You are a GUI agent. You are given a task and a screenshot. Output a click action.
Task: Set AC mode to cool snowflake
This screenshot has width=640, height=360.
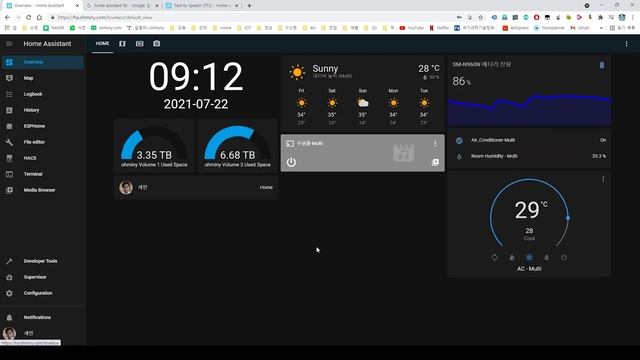[529, 258]
